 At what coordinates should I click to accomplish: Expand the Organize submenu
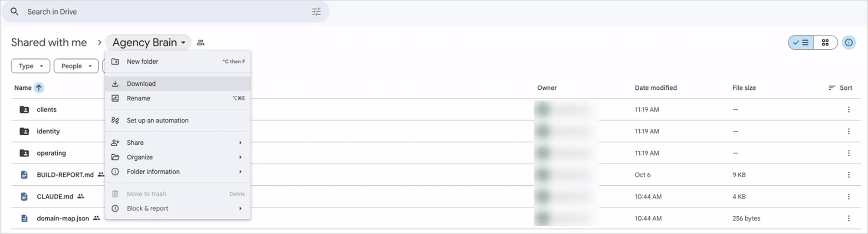pos(178,157)
